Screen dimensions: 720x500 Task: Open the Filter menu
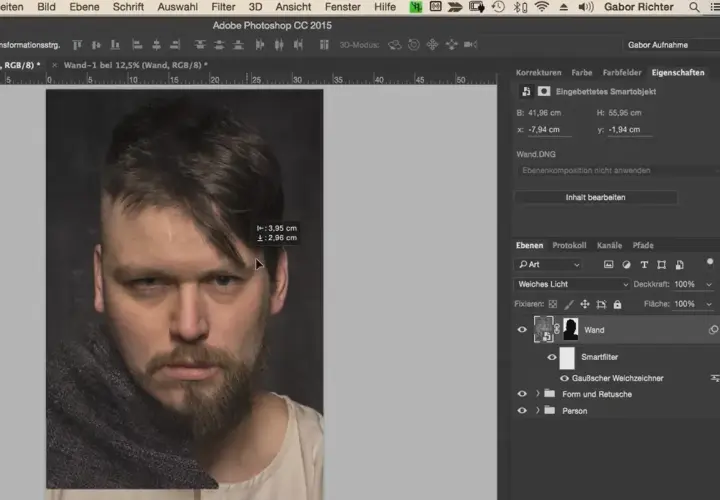tap(223, 7)
